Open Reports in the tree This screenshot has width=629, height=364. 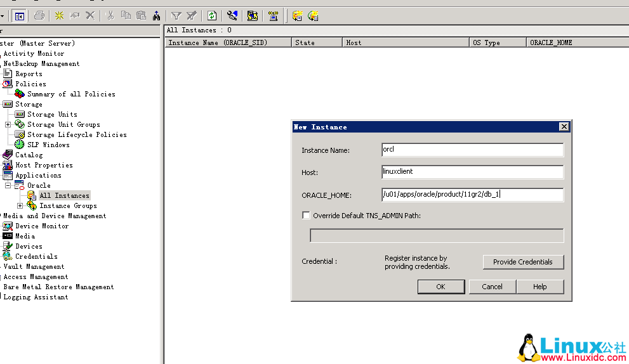pyautogui.click(x=29, y=74)
